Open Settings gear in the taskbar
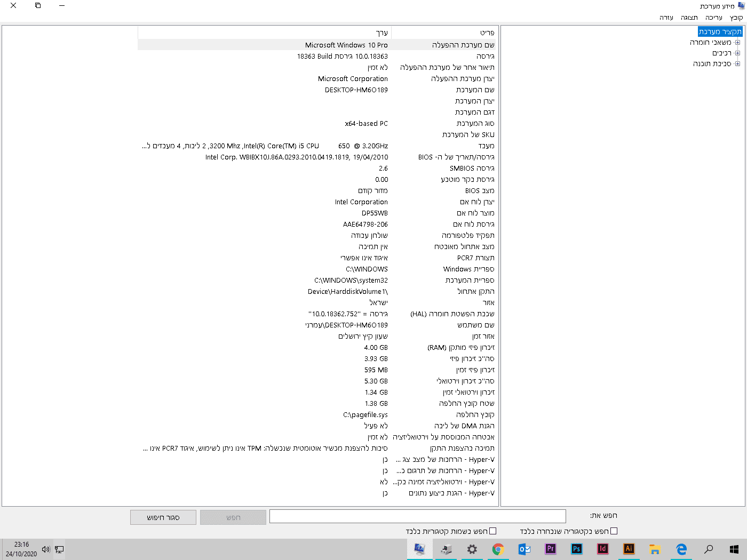 472,549
